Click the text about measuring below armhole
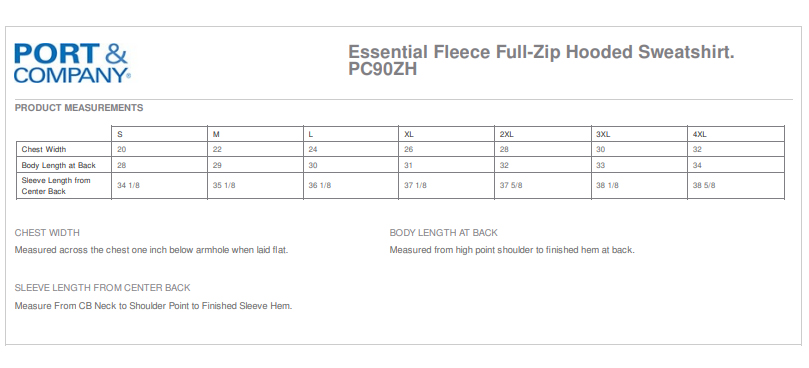Screen dimensions: 809x368 [x=152, y=250]
